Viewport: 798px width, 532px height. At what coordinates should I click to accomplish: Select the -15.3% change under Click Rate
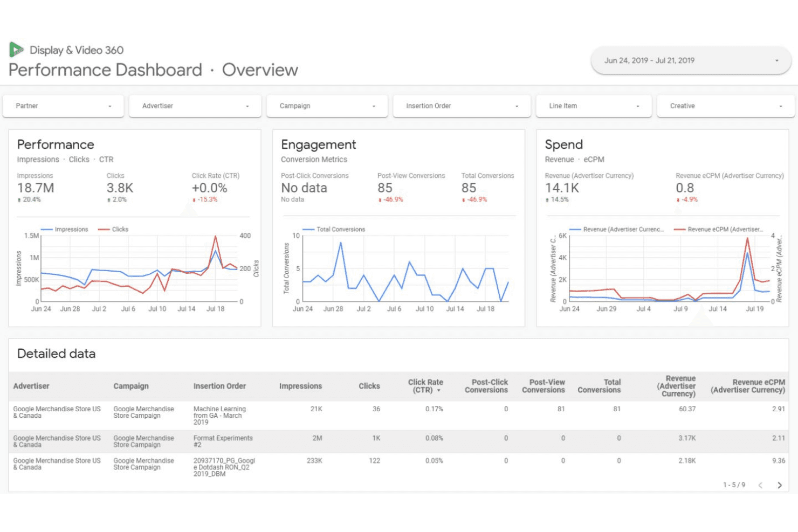205,200
